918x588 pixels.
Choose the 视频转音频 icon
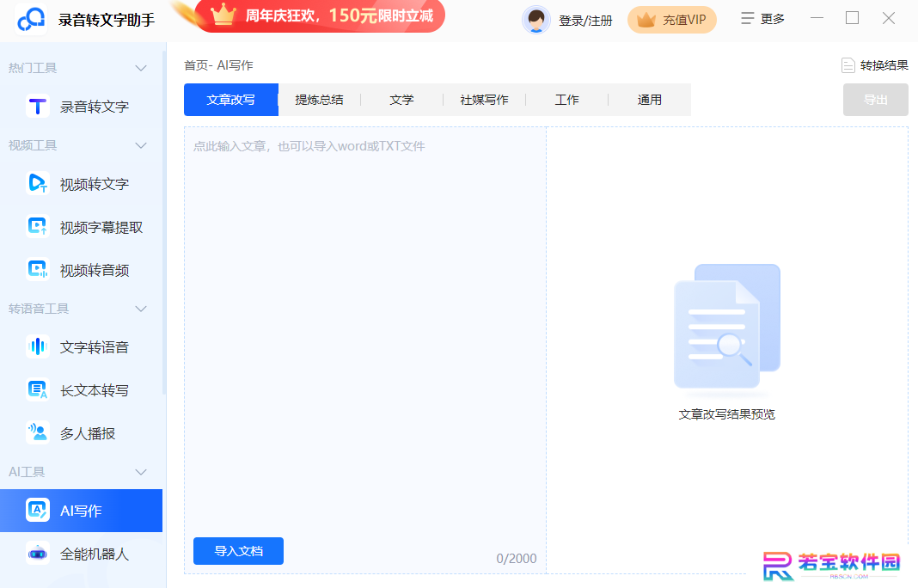(x=38, y=270)
